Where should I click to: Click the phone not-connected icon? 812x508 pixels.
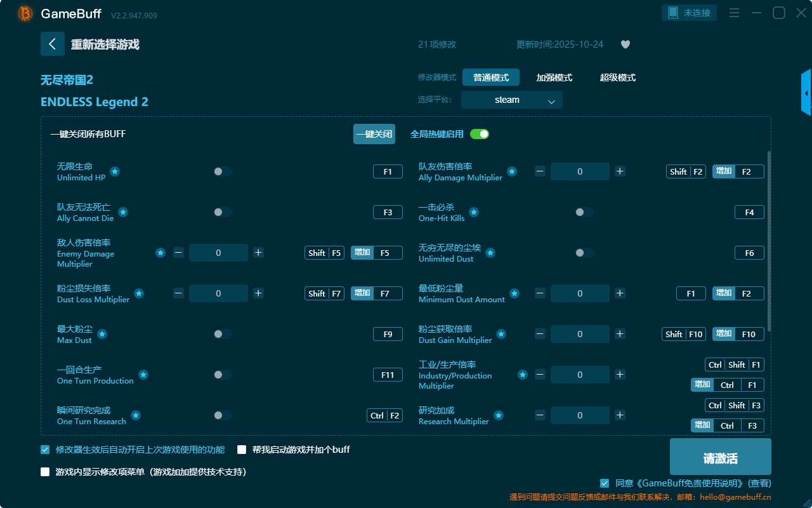[x=673, y=13]
